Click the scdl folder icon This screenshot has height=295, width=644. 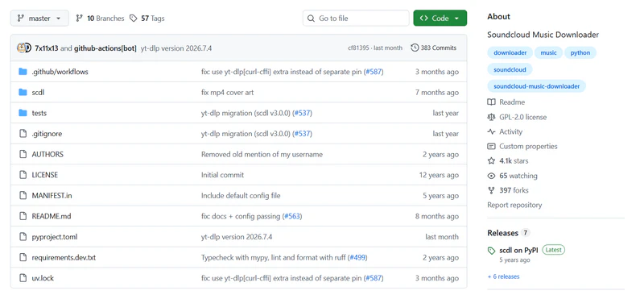23,92
